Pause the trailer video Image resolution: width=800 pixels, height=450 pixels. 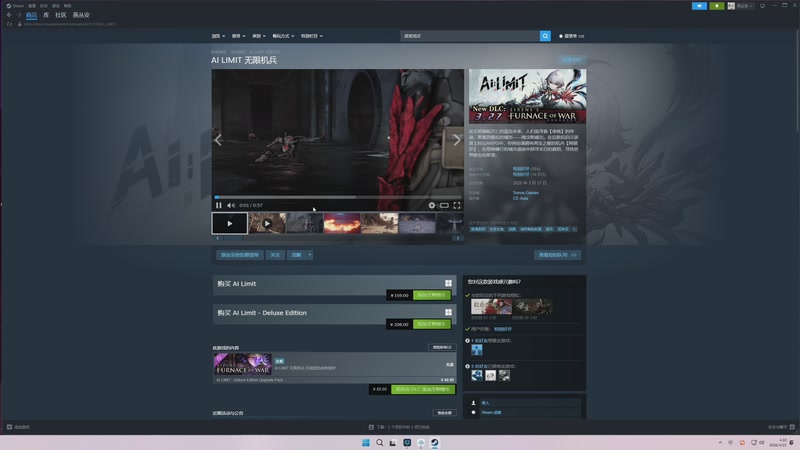[x=218, y=205]
